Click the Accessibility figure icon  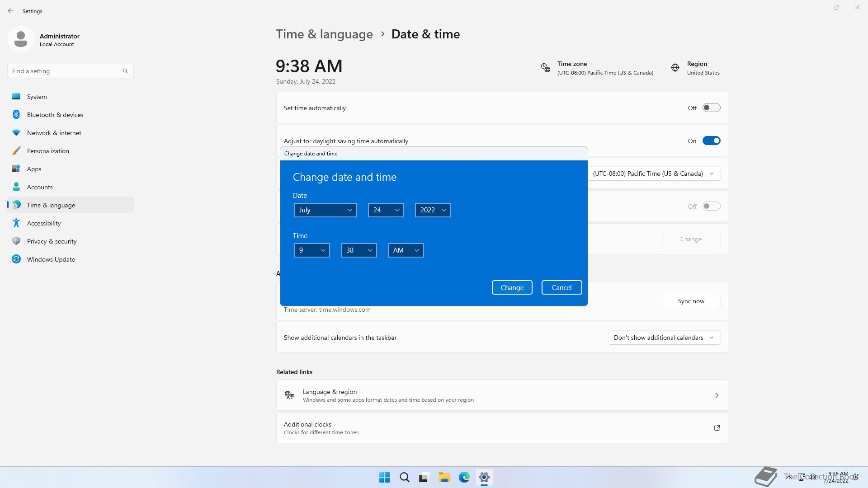16,223
